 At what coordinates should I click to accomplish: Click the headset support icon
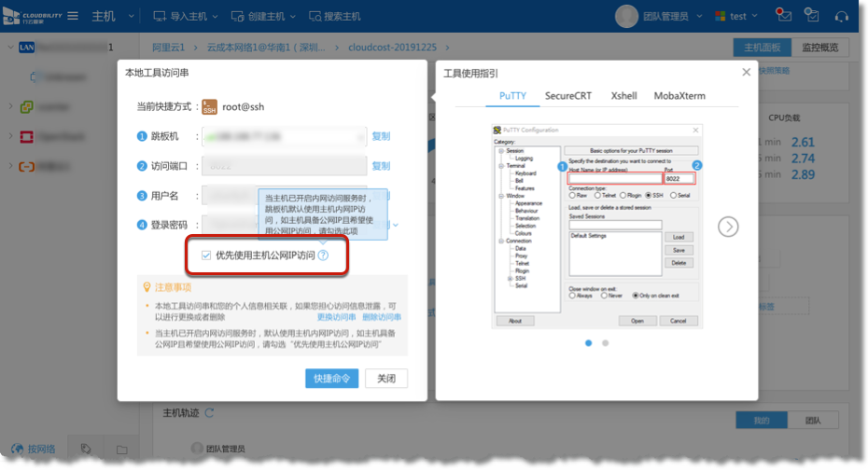[842, 17]
